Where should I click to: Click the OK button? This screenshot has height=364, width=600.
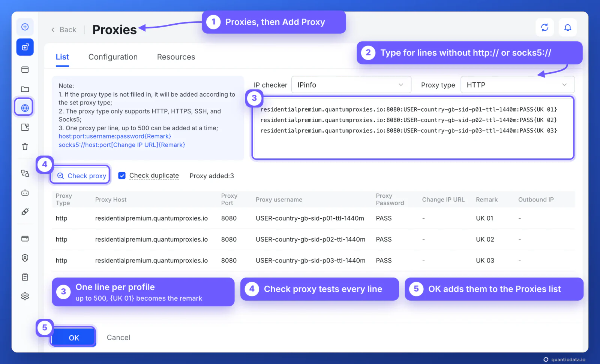click(74, 337)
